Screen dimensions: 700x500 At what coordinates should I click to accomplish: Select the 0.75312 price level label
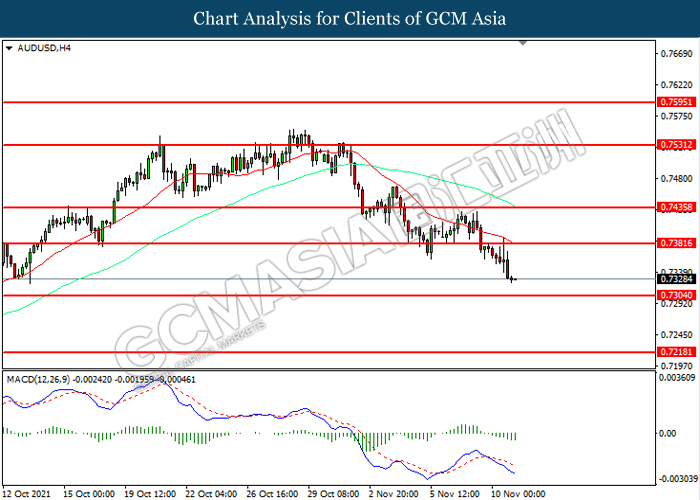coord(677,145)
